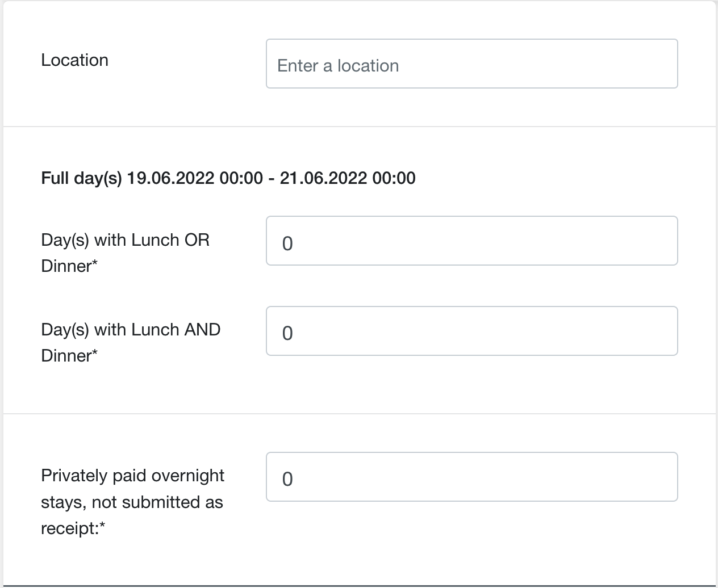Click the asterisk after 'receipt:' label
Viewport: 718px width, 588px height.
coord(102,526)
